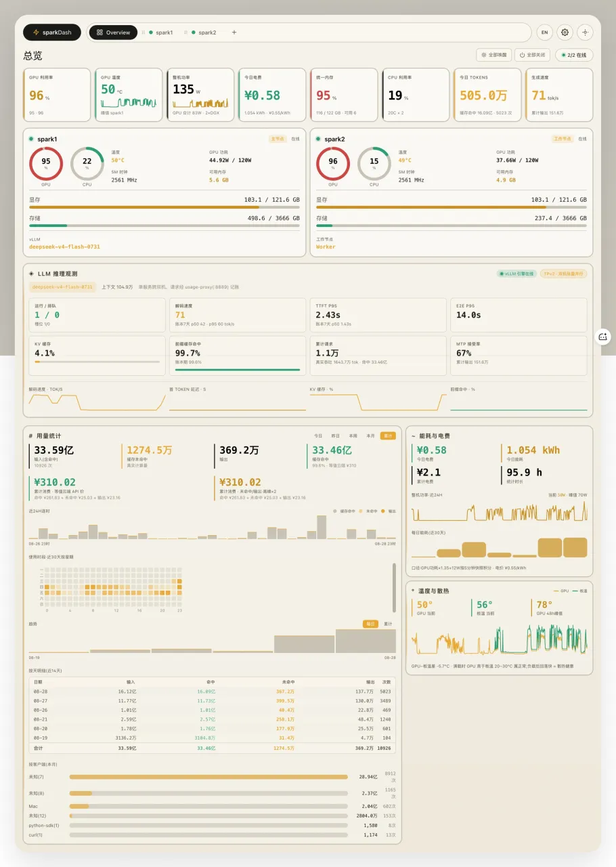This screenshot has width=616, height=867.
Task: Click the drag handle before the spark2 tab
Action: (x=186, y=33)
